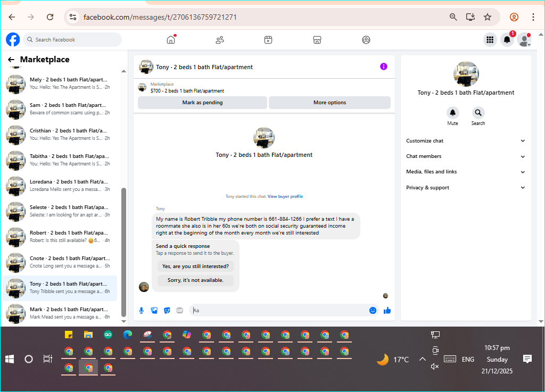Open Seleste conversation in list
The height and width of the screenshot is (392, 545).
coord(60,211)
